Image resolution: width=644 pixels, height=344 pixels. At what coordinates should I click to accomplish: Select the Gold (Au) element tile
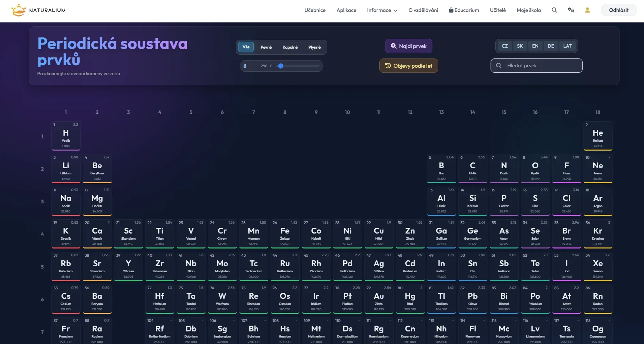(379, 299)
